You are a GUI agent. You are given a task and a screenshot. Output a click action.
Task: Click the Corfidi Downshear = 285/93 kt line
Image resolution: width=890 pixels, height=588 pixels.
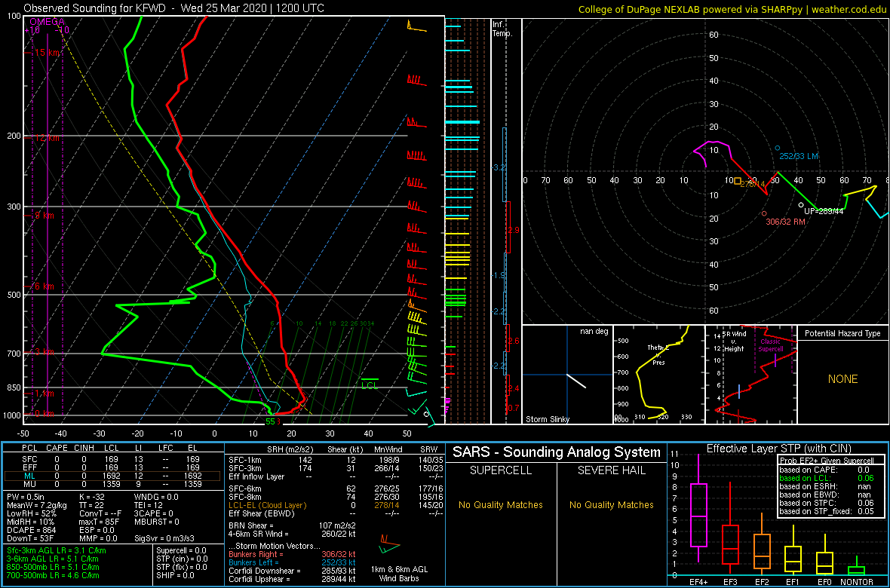(292, 571)
